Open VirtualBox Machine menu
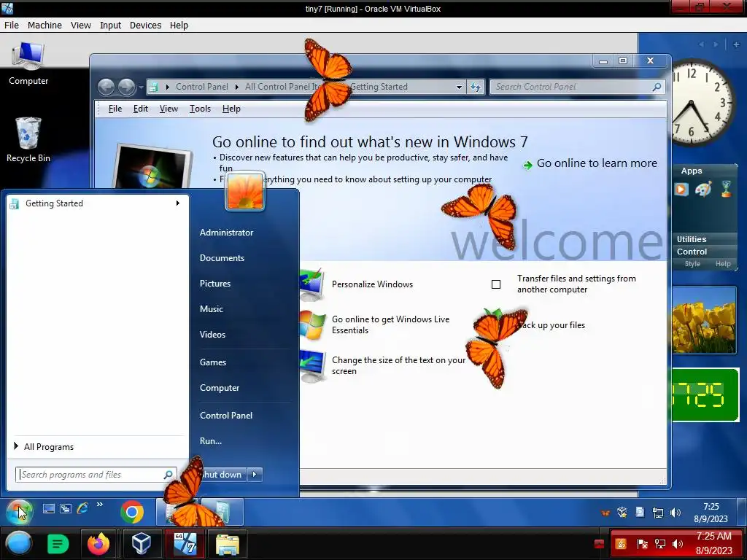This screenshot has height=560, width=747. pyautogui.click(x=44, y=26)
